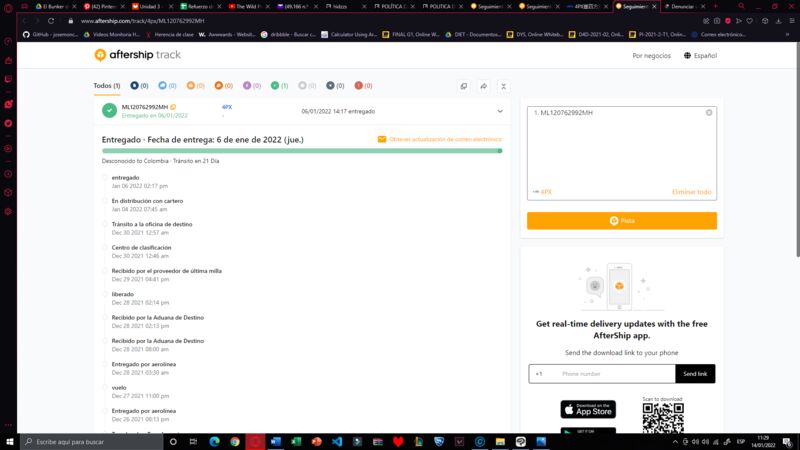This screenshot has height=450, width=800.
Task: Click the collapse all icon above the shipment list
Action: (503, 86)
